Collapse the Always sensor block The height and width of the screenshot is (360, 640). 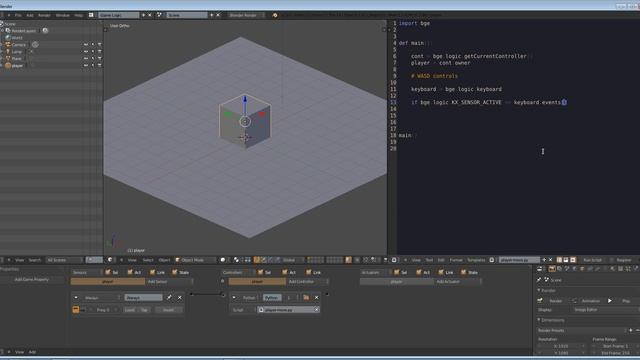tap(76, 298)
